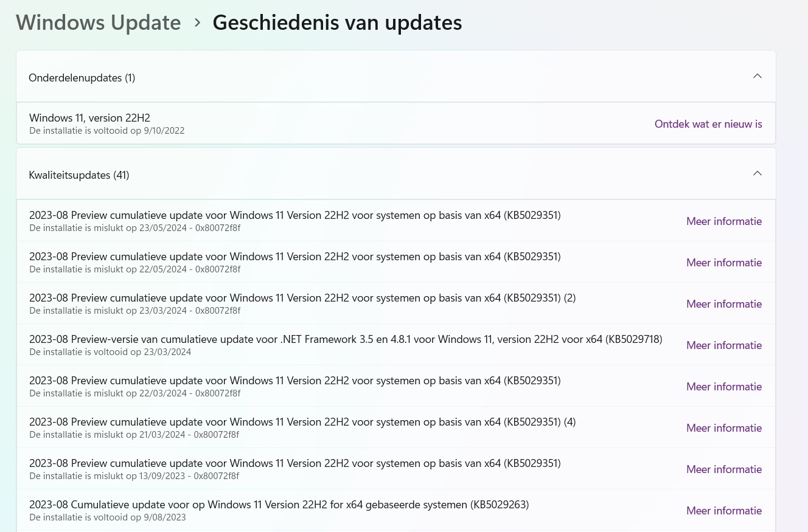Click the Kwaliteitsupdates (41) header label
Screen dimensions: 808x532
[x=79, y=175]
